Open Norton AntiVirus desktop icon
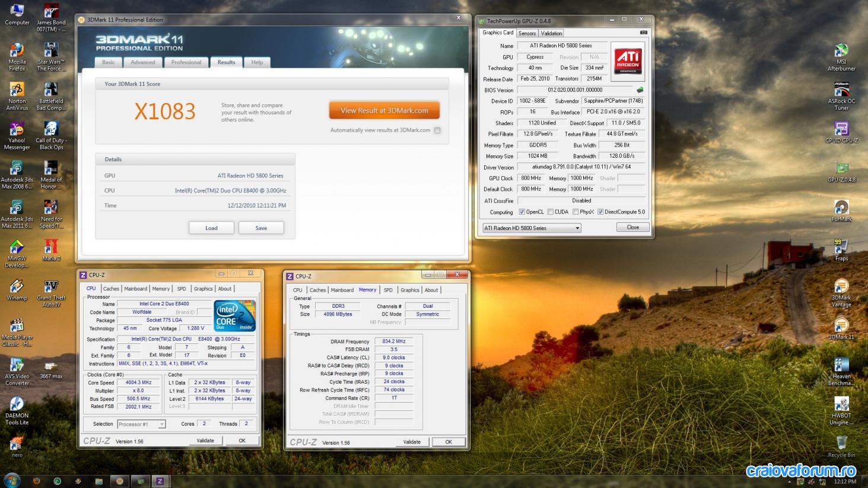Viewport: 868px width, 488px height. (x=17, y=96)
